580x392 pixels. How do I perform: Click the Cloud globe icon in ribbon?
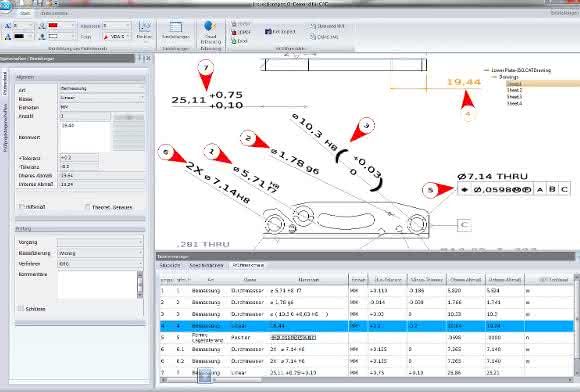pos(210,26)
